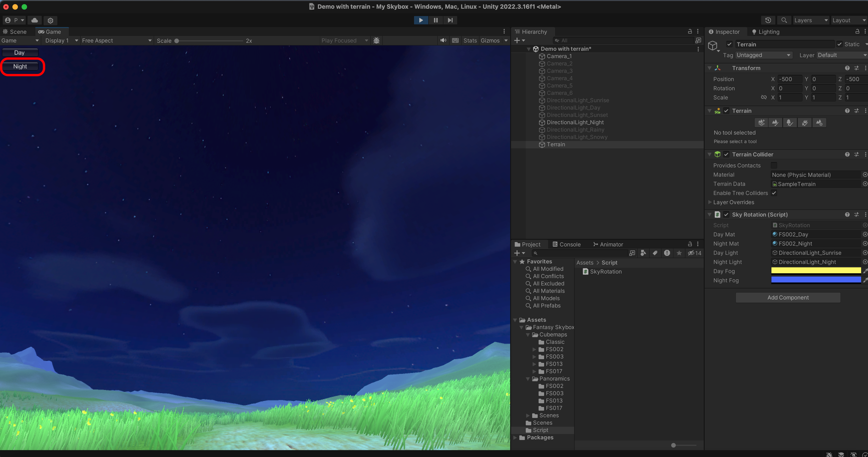This screenshot has width=868, height=457.
Task: Open the Free Aspect dropdown
Action: 116,40
